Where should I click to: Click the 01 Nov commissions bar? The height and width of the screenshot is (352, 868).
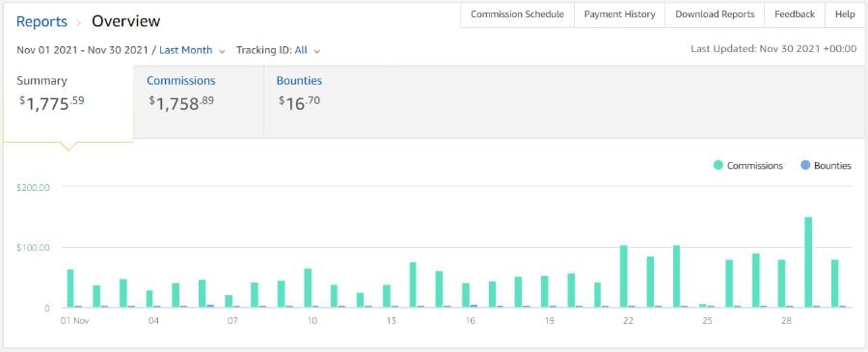69,288
